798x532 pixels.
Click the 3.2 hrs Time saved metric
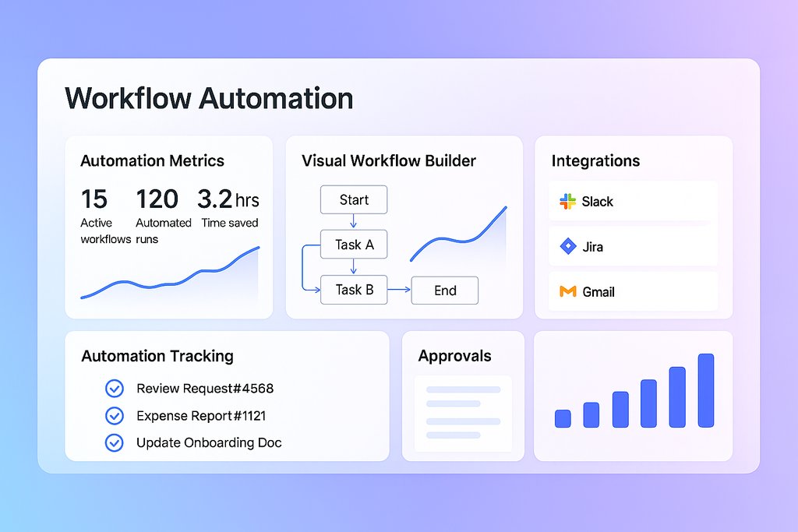[x=228, y=210]
